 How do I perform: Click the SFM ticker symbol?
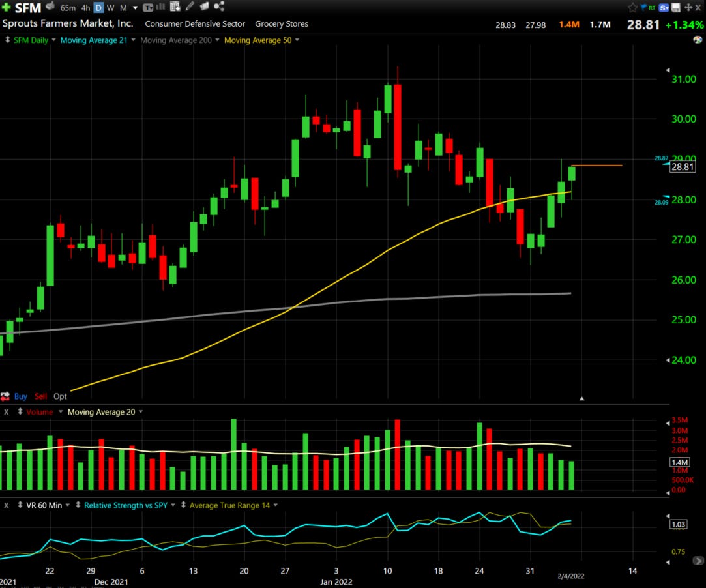click(x=28, y=8)
